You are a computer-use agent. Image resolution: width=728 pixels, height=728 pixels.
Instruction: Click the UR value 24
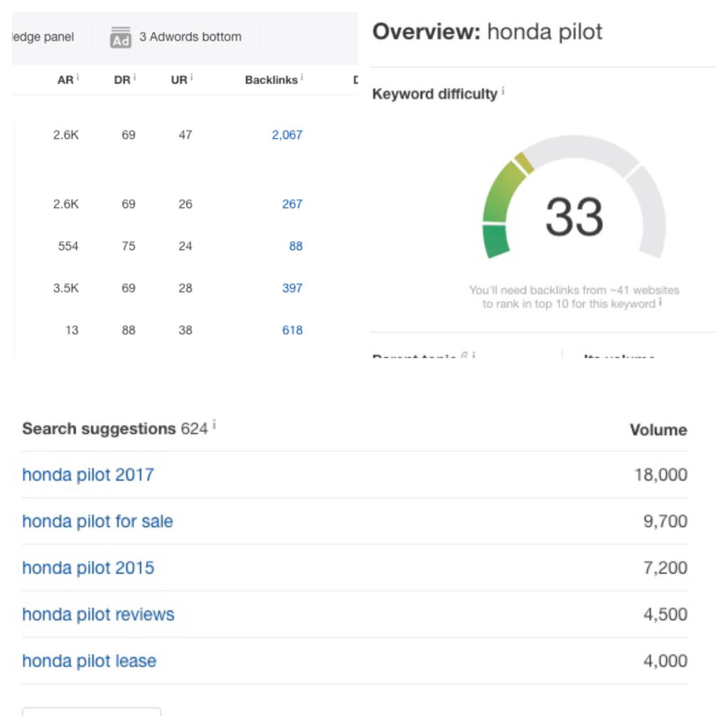pyautogui.click(x=186, y=246)
